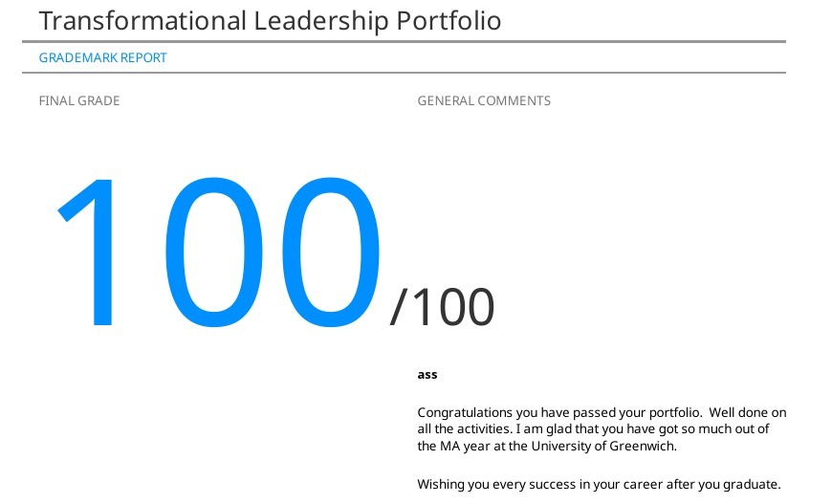Viewport: 832px width, 504px height.
Task: Click the FINAL GRADE label
Action: click(x=79, y=100)
